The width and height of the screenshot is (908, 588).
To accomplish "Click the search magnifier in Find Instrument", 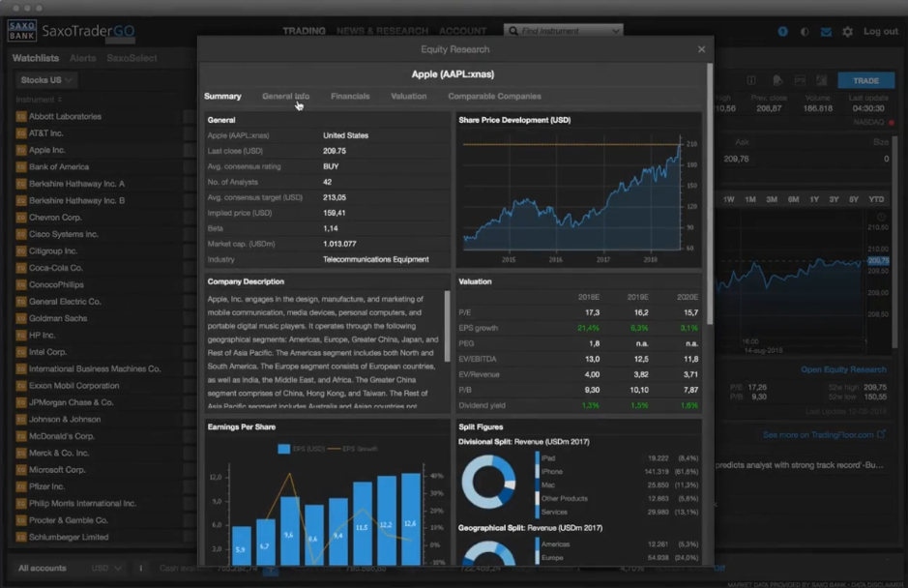I will (513, 31).
